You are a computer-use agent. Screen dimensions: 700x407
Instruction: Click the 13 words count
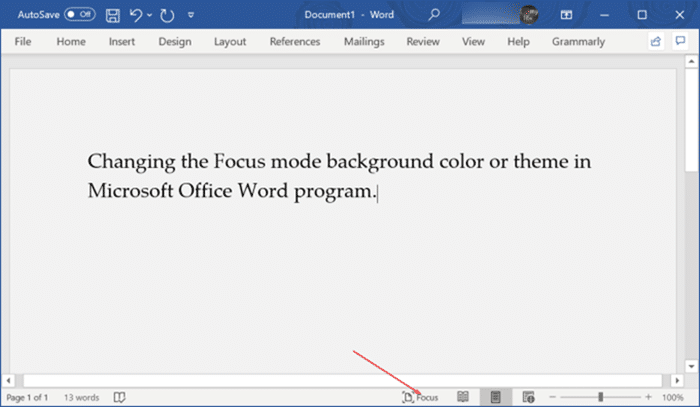81,397
